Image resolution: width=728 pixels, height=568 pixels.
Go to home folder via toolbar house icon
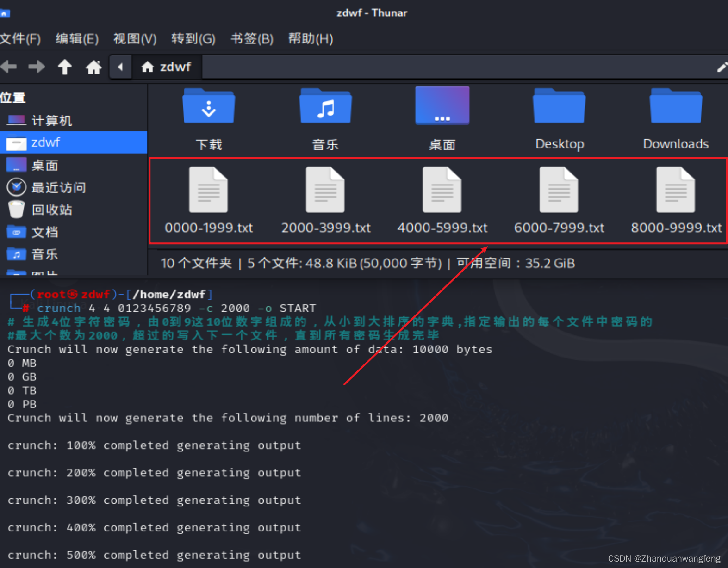93,67
